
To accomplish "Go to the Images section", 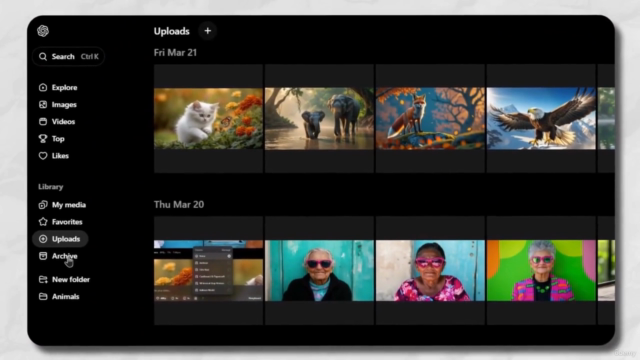I will coord(64,104).
